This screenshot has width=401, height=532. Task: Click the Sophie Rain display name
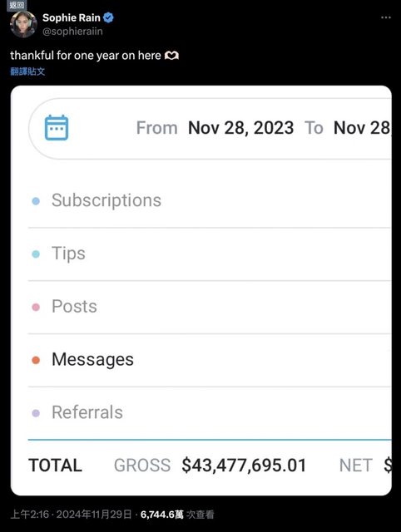[72, 17]
